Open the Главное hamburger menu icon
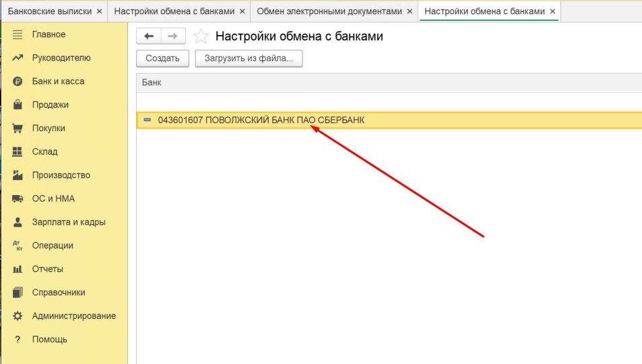The height and width of the screenshot is (364, 642). (18, 35)
